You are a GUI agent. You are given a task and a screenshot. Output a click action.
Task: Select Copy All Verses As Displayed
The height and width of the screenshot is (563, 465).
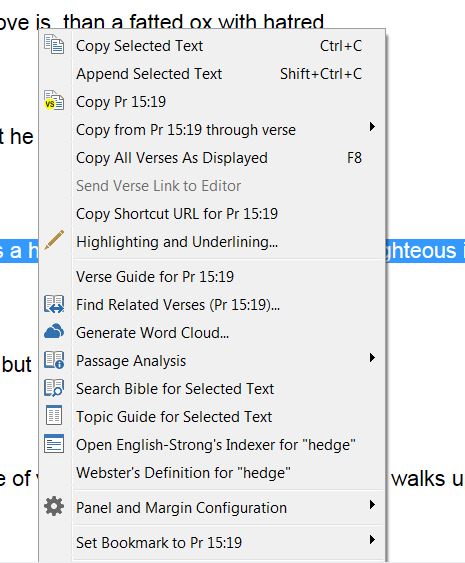click(x=212, y=158)
